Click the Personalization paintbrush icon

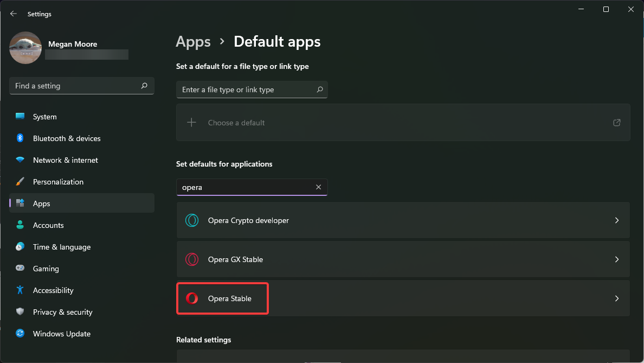point(20,181)
